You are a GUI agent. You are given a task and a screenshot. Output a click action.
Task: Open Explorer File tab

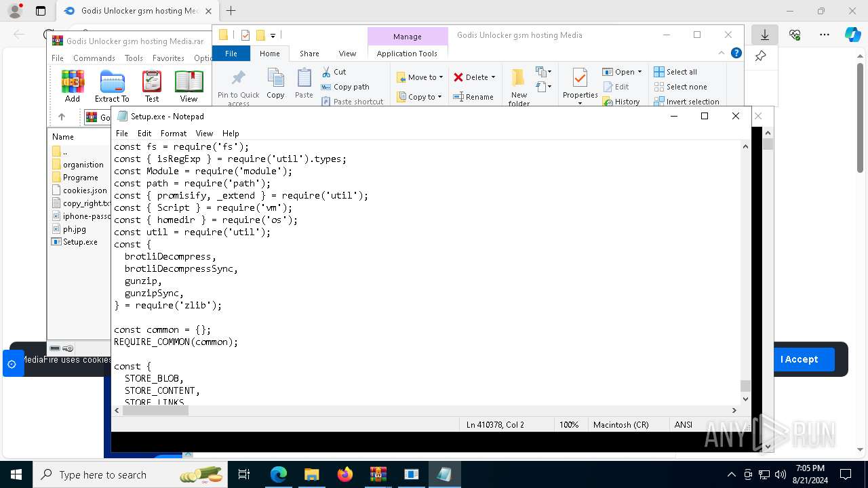click(x=231, y=54)
